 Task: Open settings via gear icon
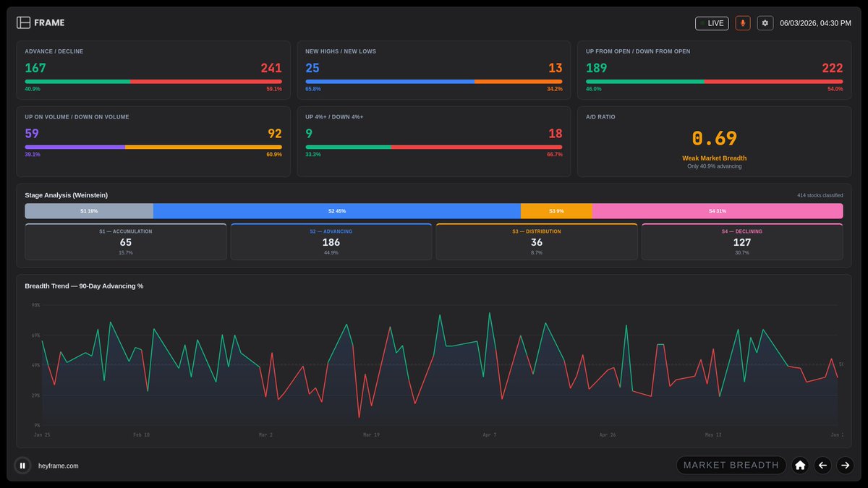[765, 23]
